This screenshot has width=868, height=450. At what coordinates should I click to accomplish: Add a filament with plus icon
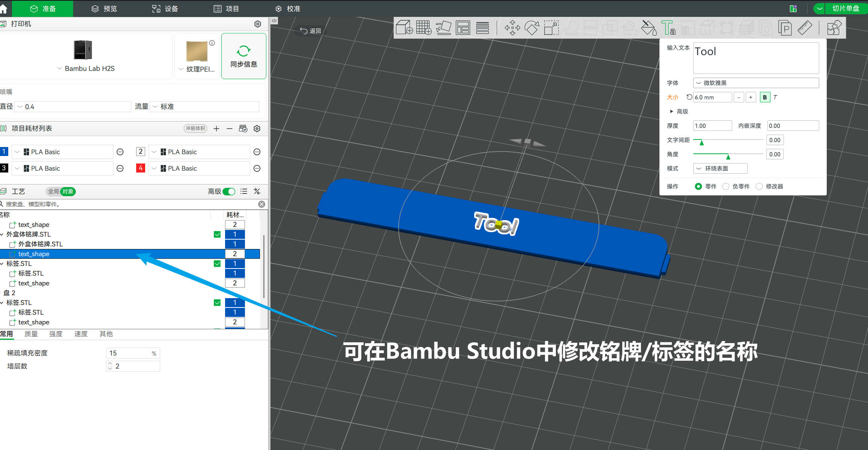coord(216,129)
